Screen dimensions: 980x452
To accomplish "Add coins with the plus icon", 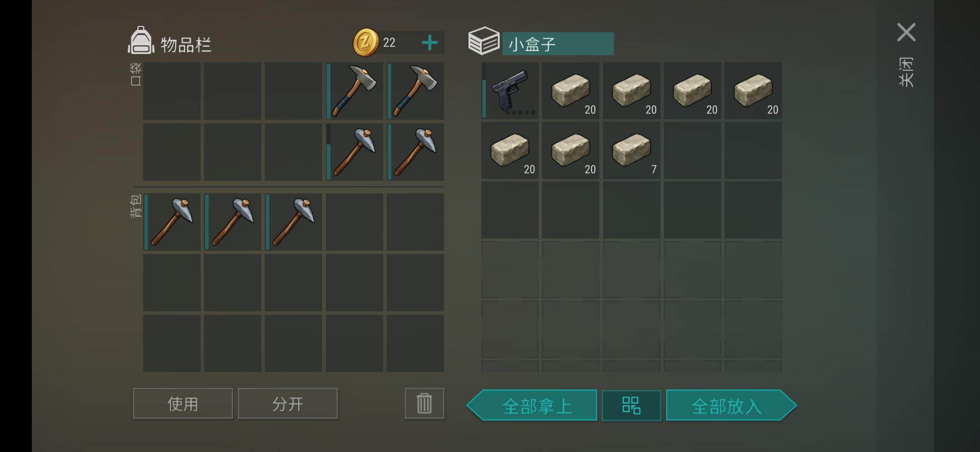I will (430, 43).
